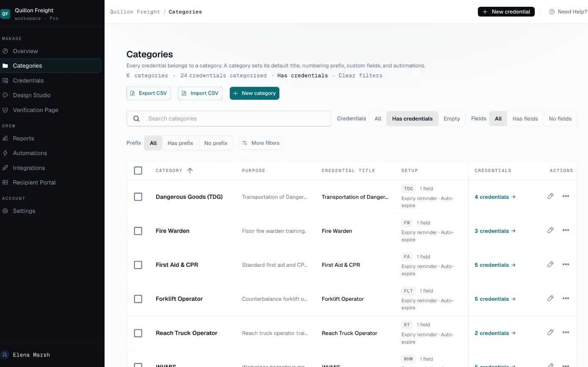The height and width of the screenshot is (367, 588).
Task: Edit the Dangerous Goods (TDG) category
Action: coord(550,196)
